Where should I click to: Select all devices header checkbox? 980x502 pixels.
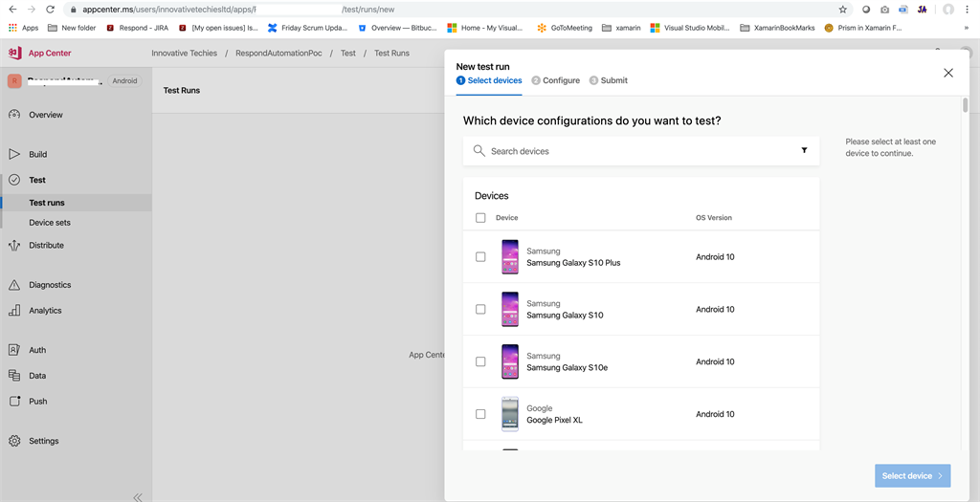480,218
